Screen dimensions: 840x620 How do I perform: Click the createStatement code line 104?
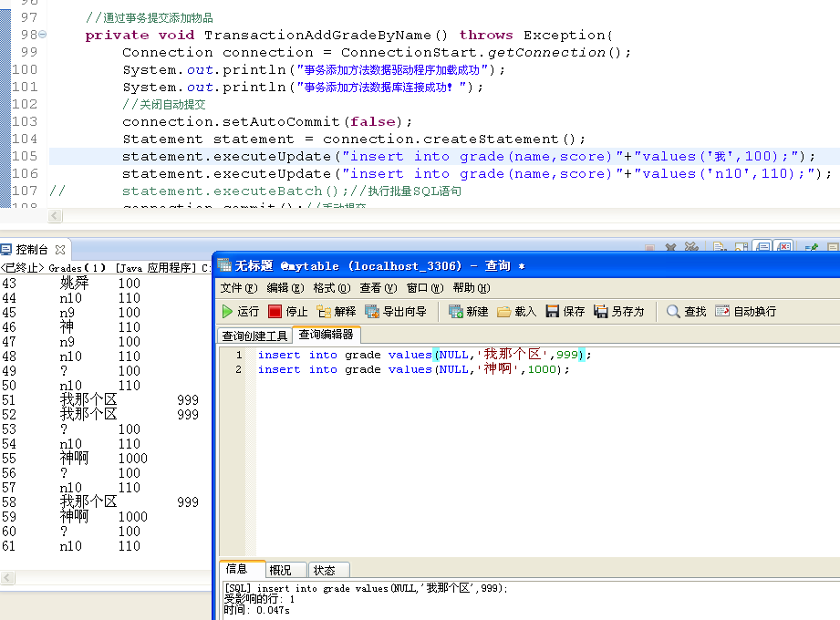point(354,139)
